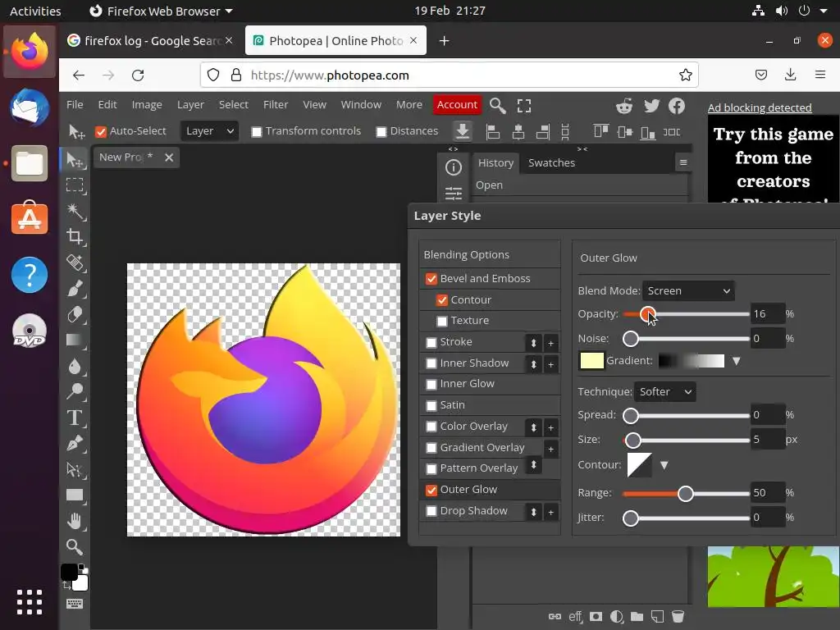Add another Stroke effect with plus
Image resolution: width=840 pixels, height=630 pixels.
click(x=550, y=344)
